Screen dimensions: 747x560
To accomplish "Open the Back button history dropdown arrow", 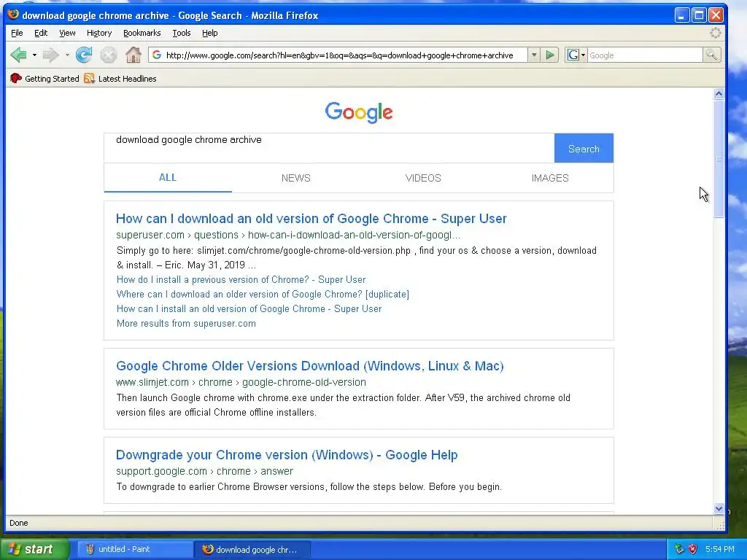I will click(34, 55).
